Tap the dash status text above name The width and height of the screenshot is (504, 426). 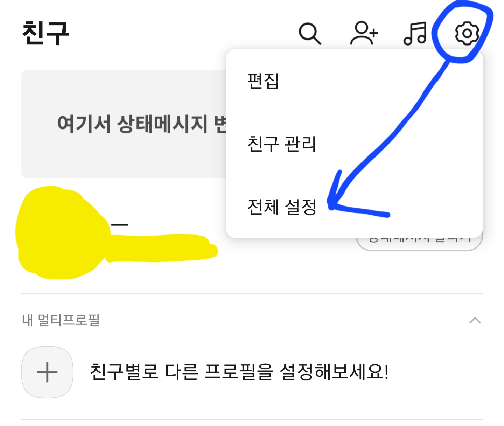119,225
